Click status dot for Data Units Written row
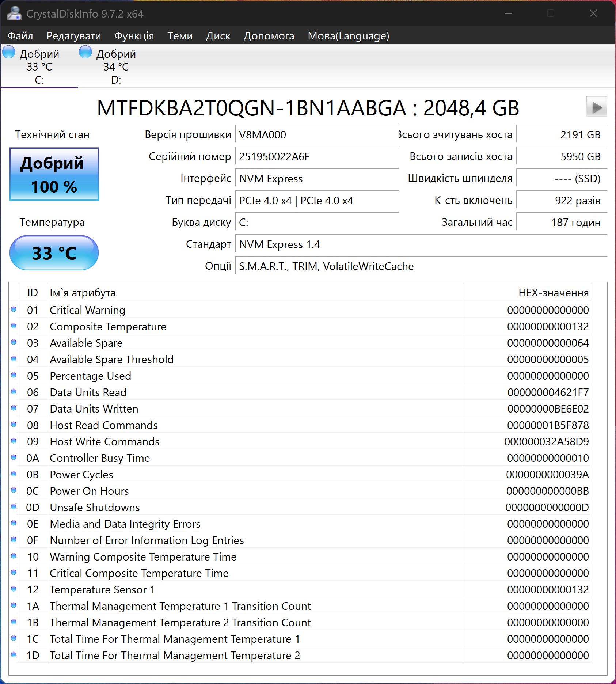The height and width of the screenshot is (684, 616). tap(14, 408)
